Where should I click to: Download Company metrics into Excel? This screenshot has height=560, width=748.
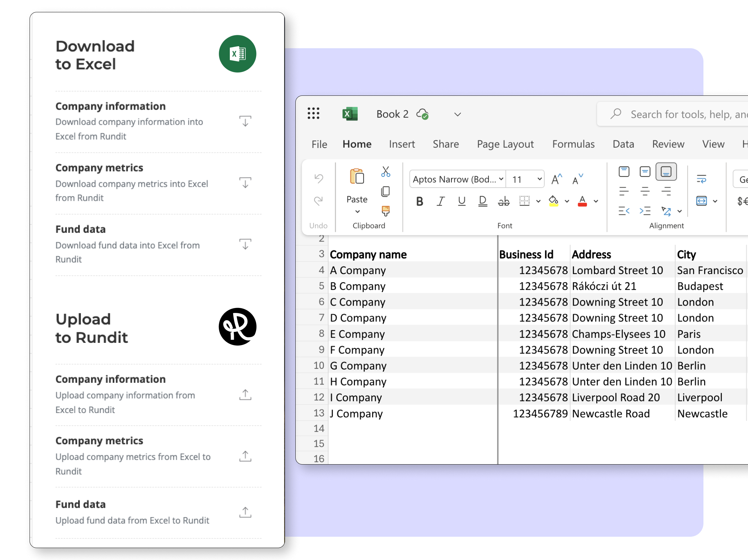[245, 183]
